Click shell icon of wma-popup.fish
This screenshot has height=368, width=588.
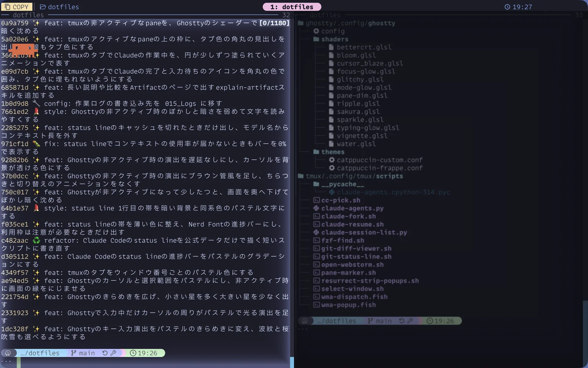point(316,305)
